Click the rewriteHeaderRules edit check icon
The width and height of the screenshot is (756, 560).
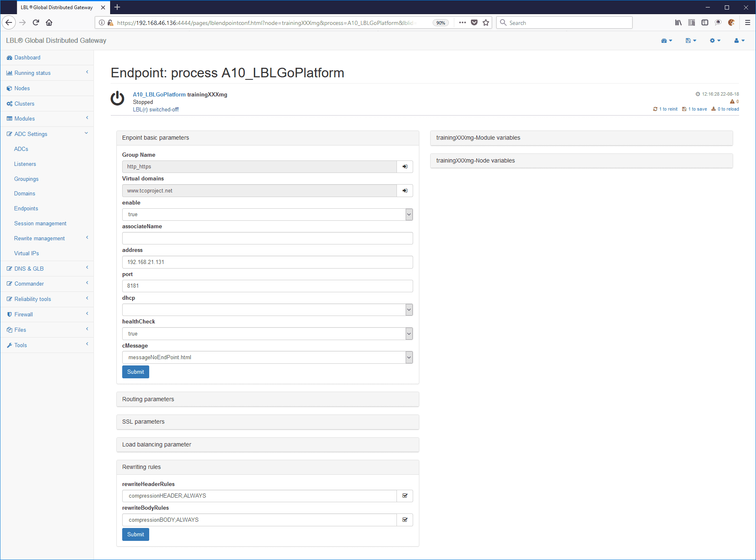coord(405,496)
